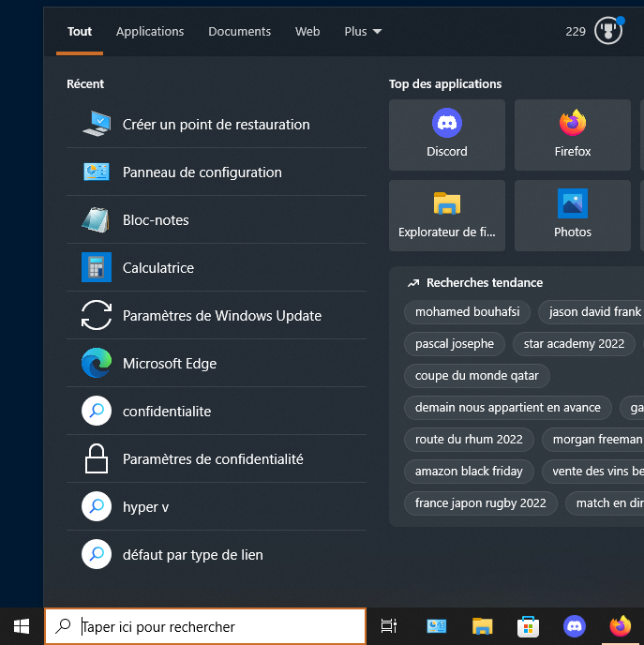
Task: Search trending vente des vins
Action: (593, 471)
